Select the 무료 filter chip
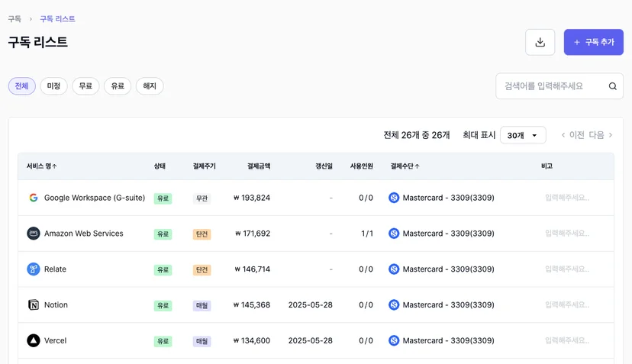Image resolution: width=632 pixels, height=364 pixels. tap(85, 86)
